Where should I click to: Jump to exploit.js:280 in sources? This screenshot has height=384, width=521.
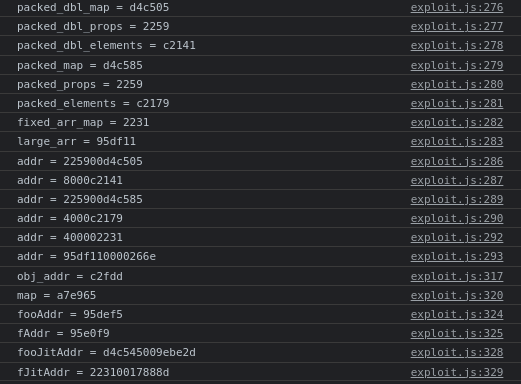(457, 85)
